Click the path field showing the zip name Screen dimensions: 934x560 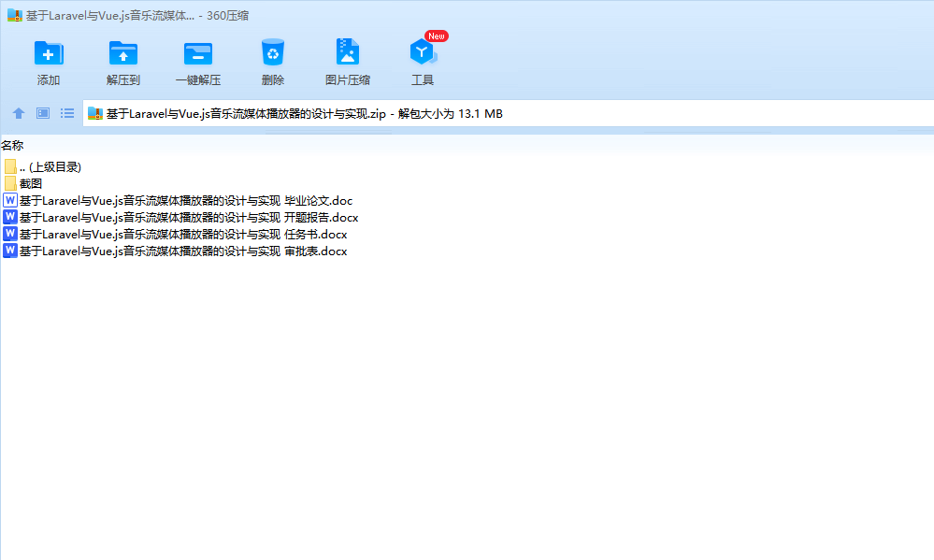tap(508, 113)
